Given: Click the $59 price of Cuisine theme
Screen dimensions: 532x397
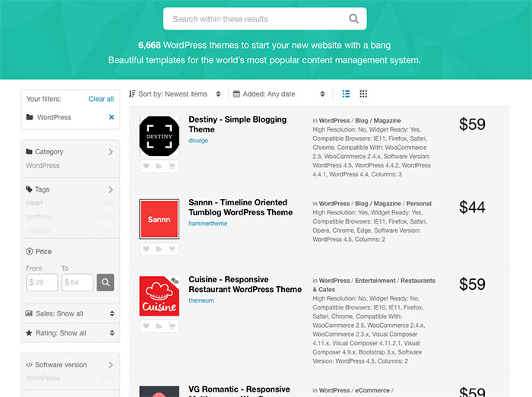Looking at the screenshot, I should pos(472,284).
